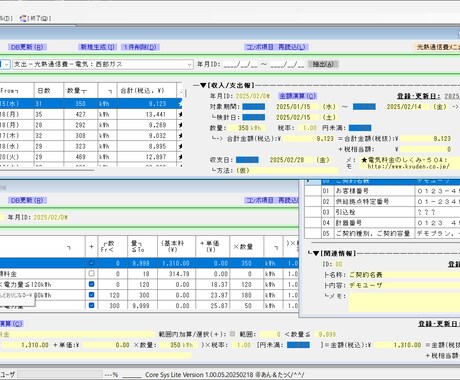Click the 金額(税込) 1,310.00 field
Viewport: 460px width, 380px height.
pos(398,345)
